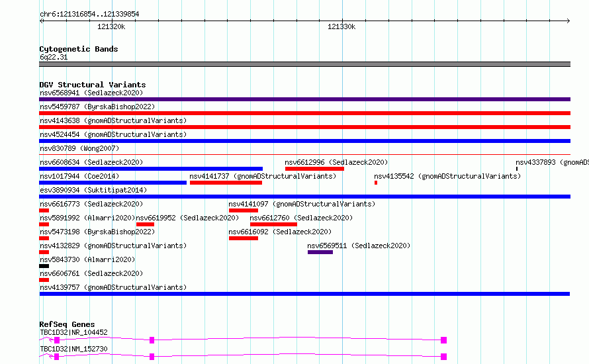Open nsv1017944 (Coe2014) variant label

pyautogui.click(x=79, y=176)
